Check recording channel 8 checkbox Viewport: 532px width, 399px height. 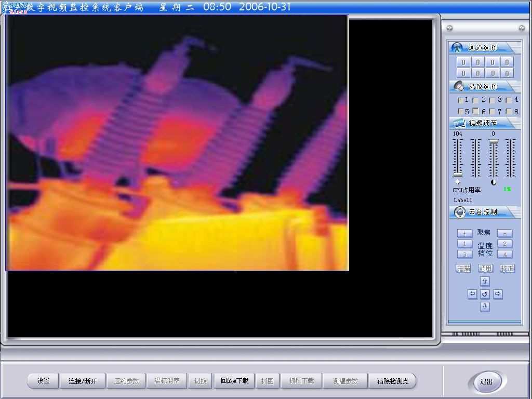(509, 111)
